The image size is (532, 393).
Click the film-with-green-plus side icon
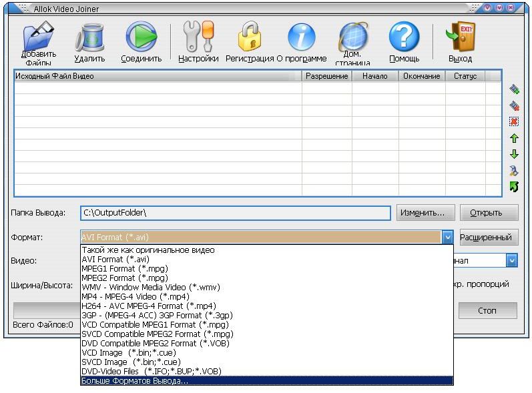(x=514, y=89)
